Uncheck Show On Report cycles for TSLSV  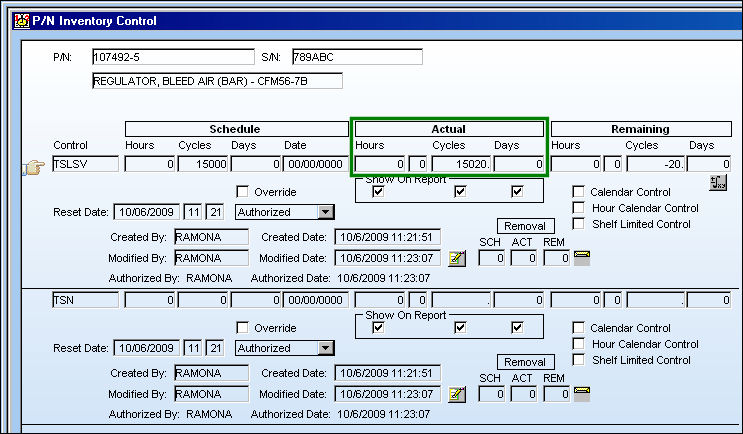460,191
